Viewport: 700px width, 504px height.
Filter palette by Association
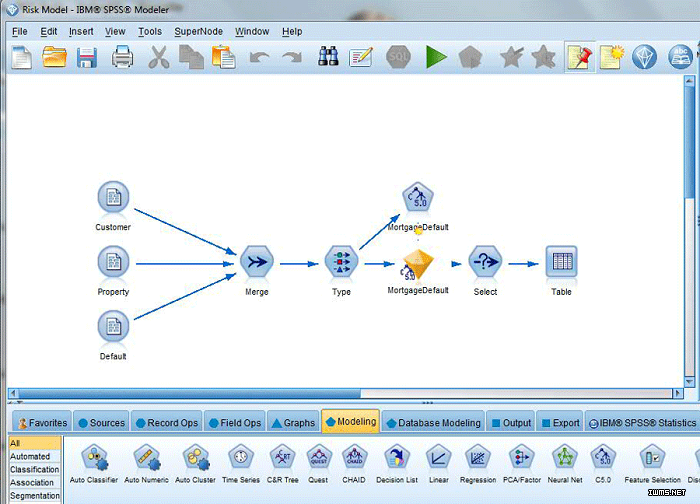[x=34, y=483]
